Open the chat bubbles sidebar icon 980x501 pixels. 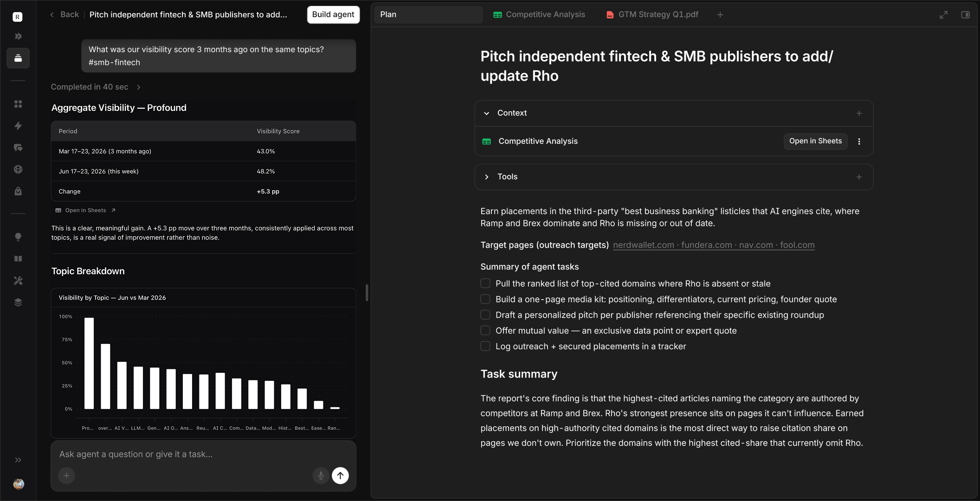pos(18,148)
